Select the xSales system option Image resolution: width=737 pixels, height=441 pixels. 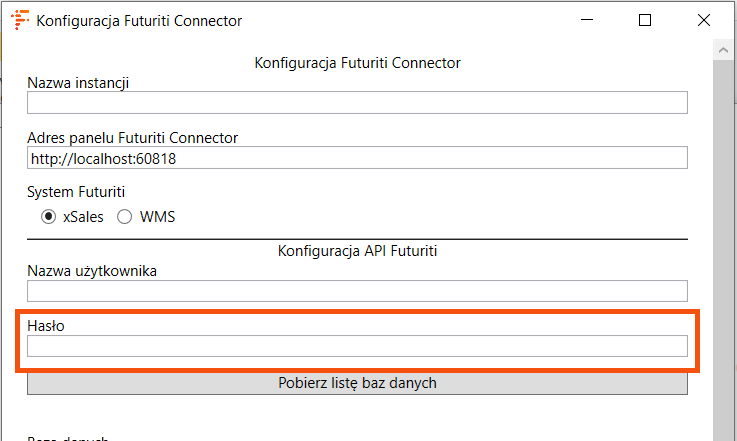[48, 216]
